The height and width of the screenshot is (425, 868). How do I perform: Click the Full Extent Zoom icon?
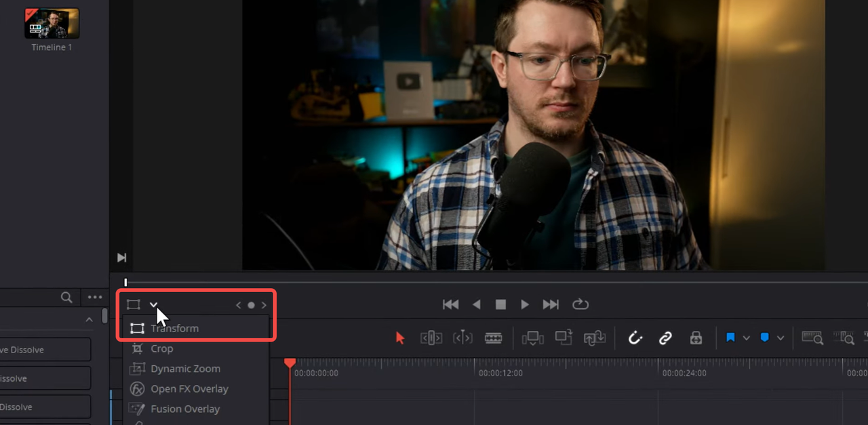click(812, 338)
